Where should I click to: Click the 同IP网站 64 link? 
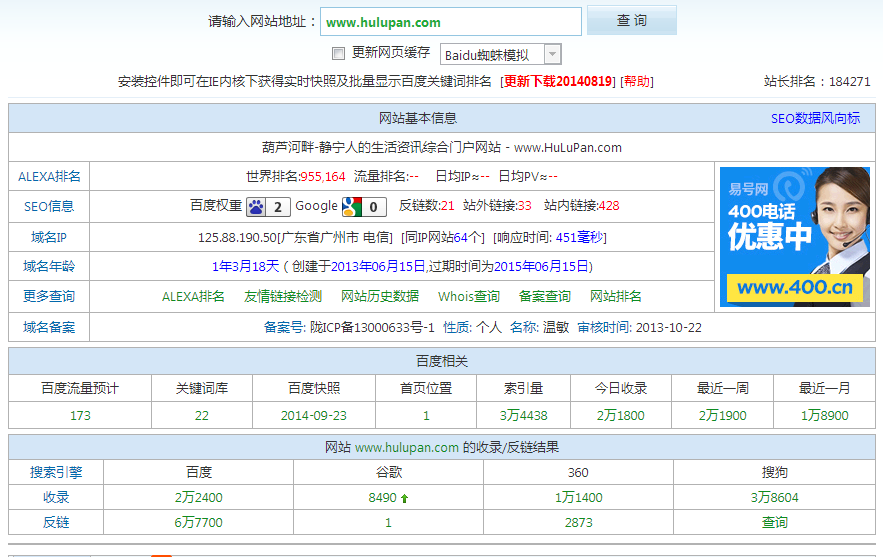(x=460, y=238)
